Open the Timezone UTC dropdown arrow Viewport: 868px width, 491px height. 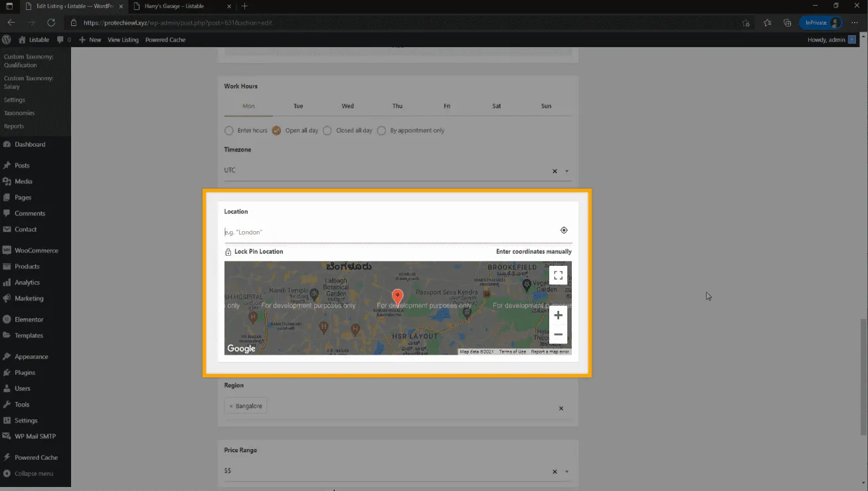click(x=566, y=171)
